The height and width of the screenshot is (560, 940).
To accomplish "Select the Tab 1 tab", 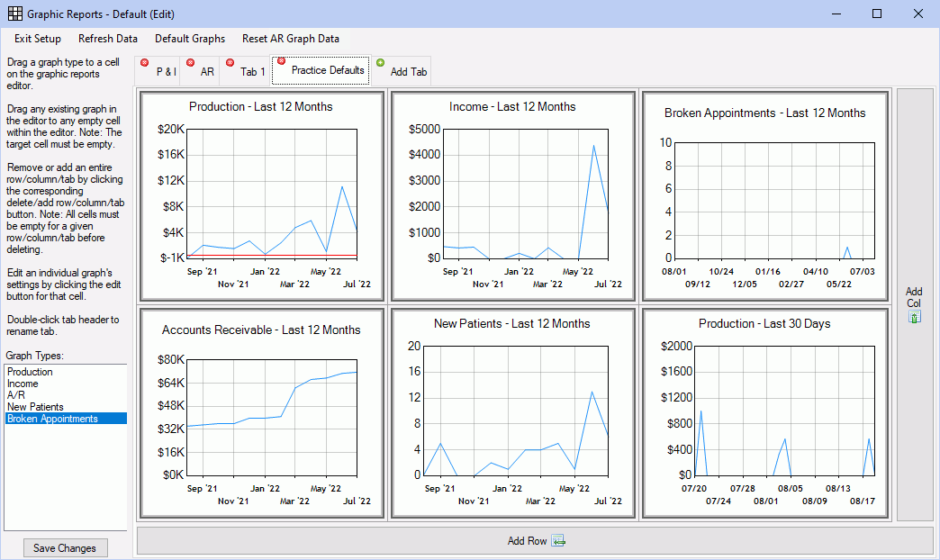I will click(253, 71).
